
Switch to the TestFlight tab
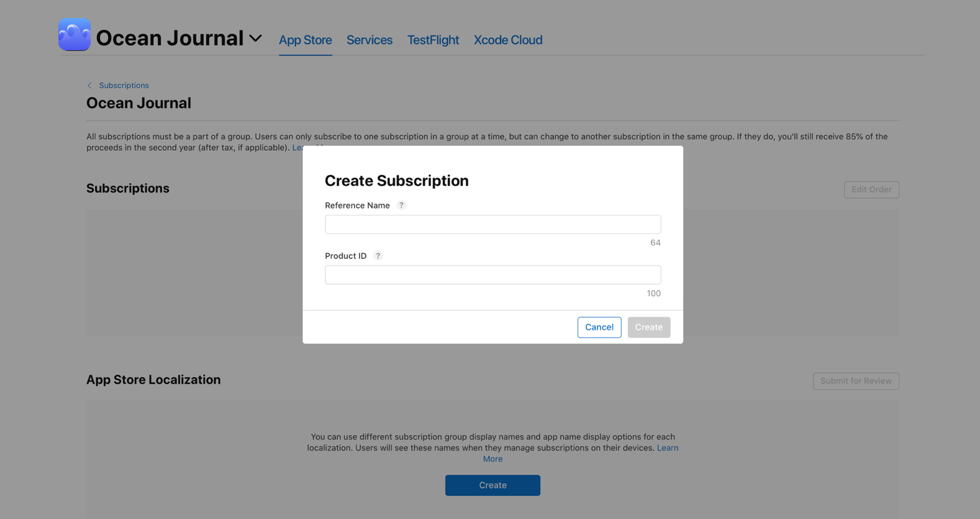pyautogui.click(x=433, y=40)
